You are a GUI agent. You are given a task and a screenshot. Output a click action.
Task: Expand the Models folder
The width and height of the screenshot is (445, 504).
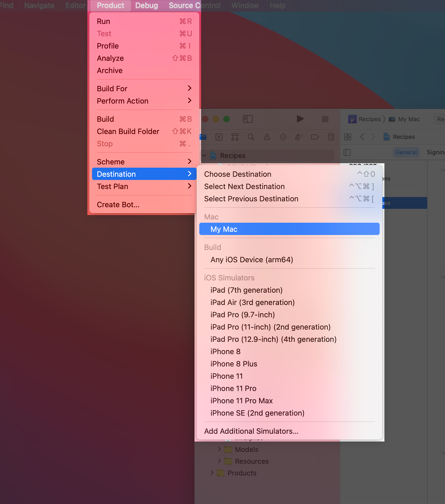pyautogui.click(x=219, y=449)
